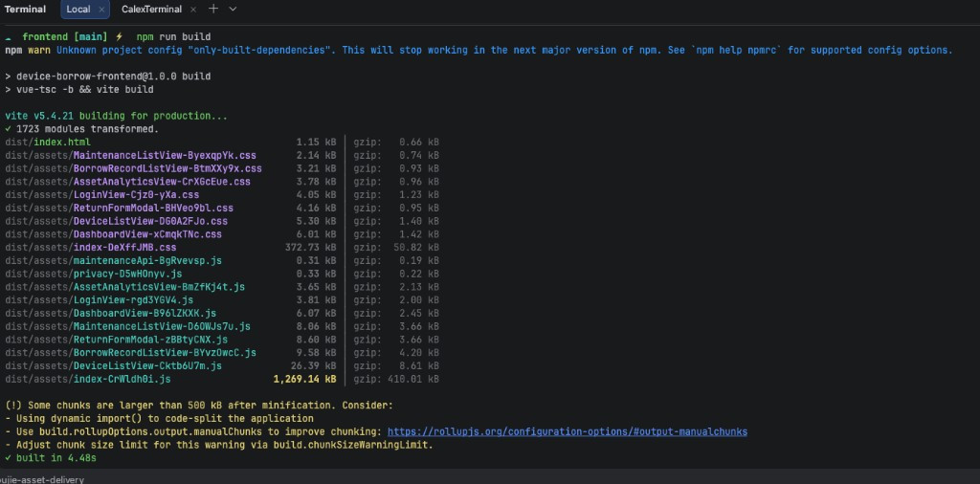Click index-CrWldh0i.js file name
The image size is (980, 484).
(122, 379)
